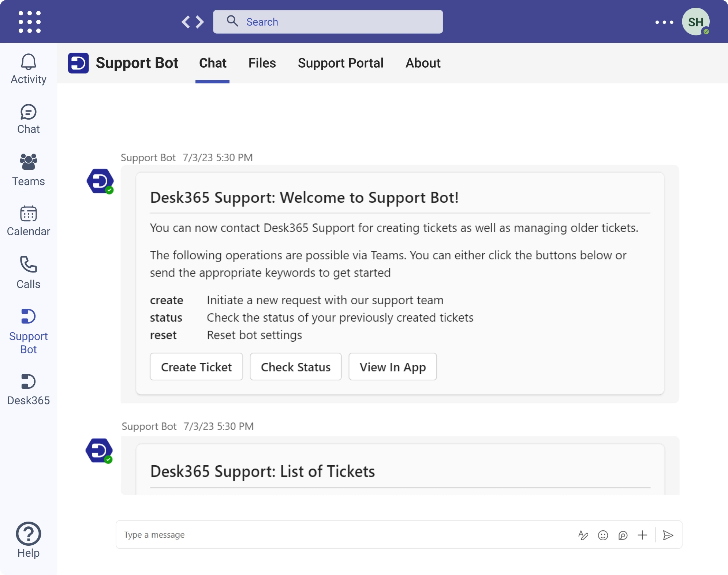
Task: Focus the Type a message field
Action: tap(329, 535)
